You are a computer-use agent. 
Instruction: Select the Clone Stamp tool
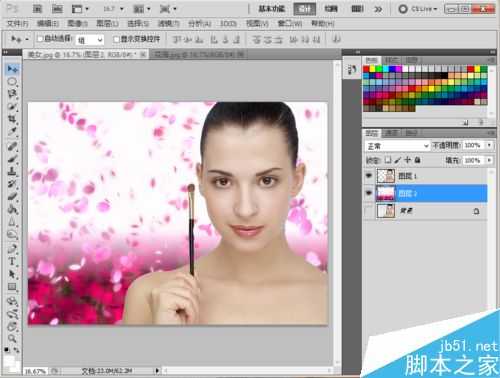12,171
